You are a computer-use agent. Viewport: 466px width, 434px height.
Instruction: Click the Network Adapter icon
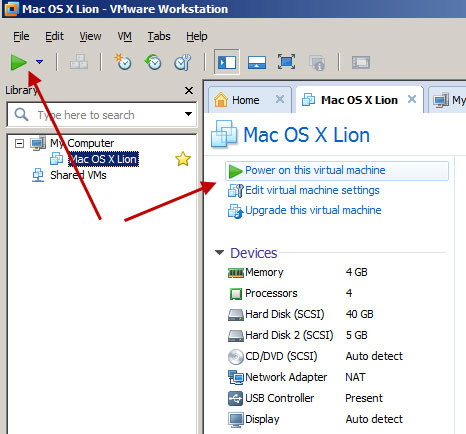click(236, 377)
